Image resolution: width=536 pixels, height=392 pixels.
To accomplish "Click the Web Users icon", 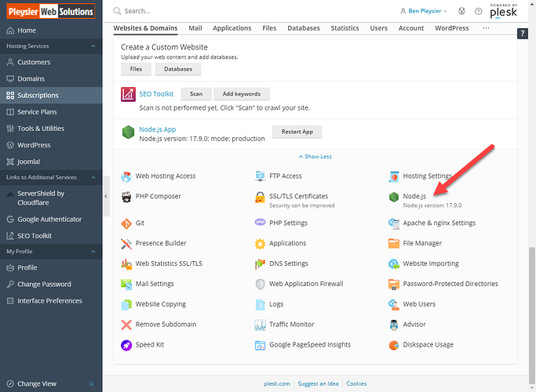I will click(394, 304).
